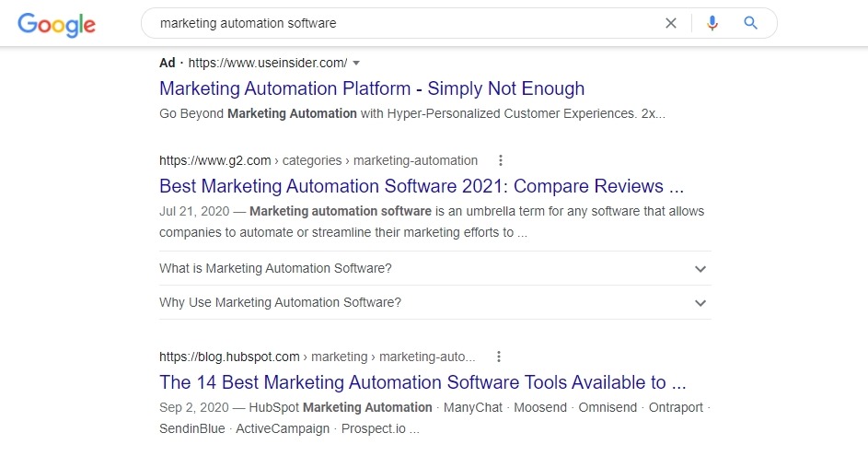868x468 pixels.
Task: Open three-dot menu beside the blog.hubspot.com result
Action: tap(498, 357)
